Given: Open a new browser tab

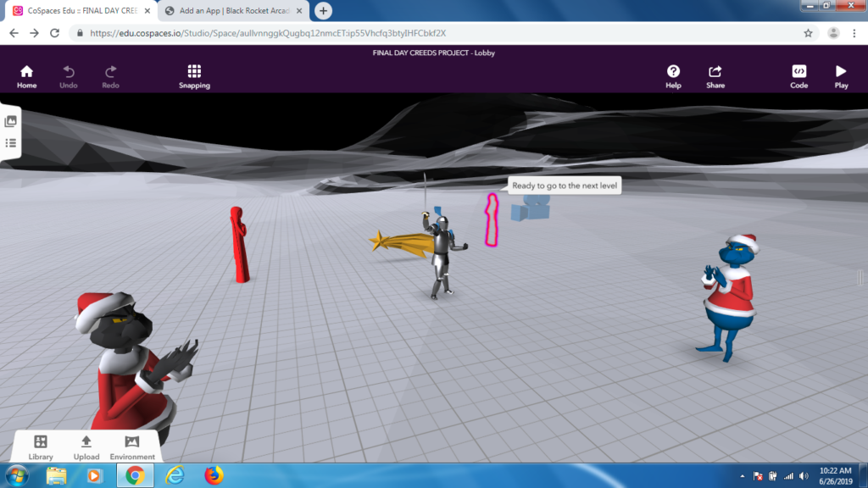Looking at the screenshot, I should pos(323,10).
